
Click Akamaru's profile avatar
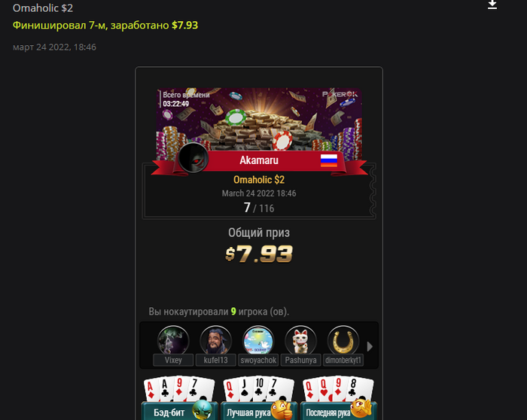tap(193, 158)
